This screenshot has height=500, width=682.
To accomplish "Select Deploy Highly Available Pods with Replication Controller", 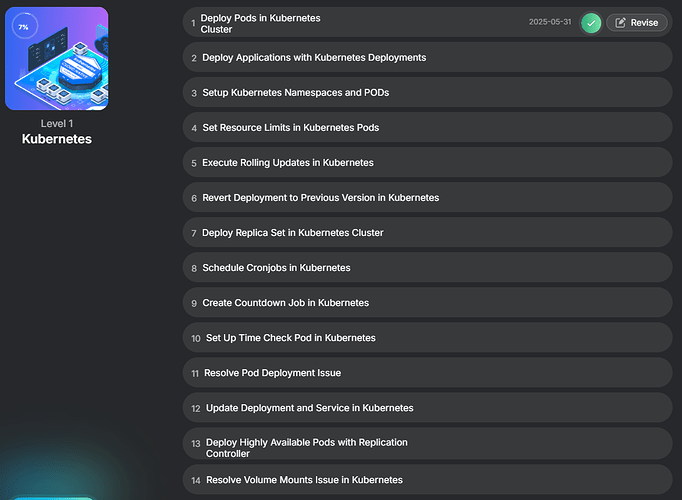I will click(306, 447).
